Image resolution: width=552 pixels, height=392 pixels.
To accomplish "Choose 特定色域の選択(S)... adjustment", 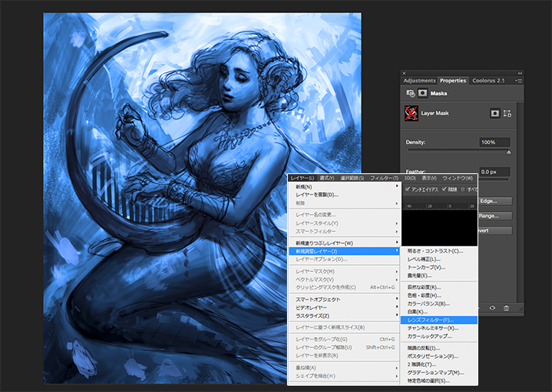I will [439, 380].
